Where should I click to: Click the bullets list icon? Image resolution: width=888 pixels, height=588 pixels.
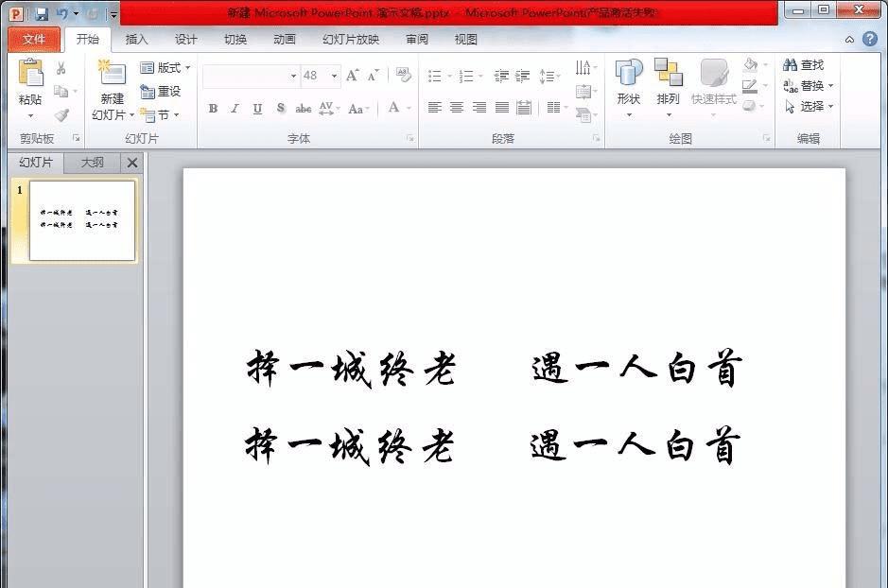(x=435, y=76)
